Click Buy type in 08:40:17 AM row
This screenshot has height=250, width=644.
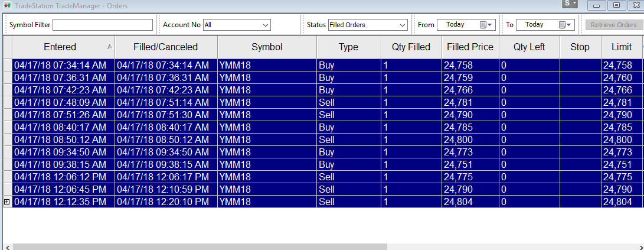click(x=326, y=127)
